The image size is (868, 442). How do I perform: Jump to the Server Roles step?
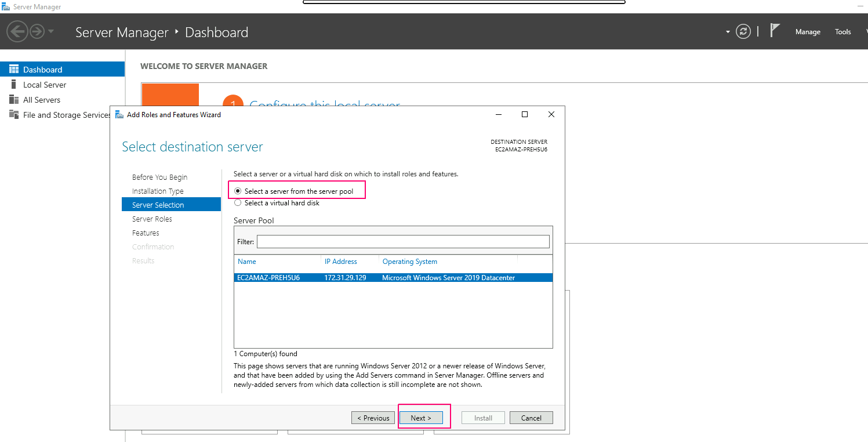coord(152,219)
